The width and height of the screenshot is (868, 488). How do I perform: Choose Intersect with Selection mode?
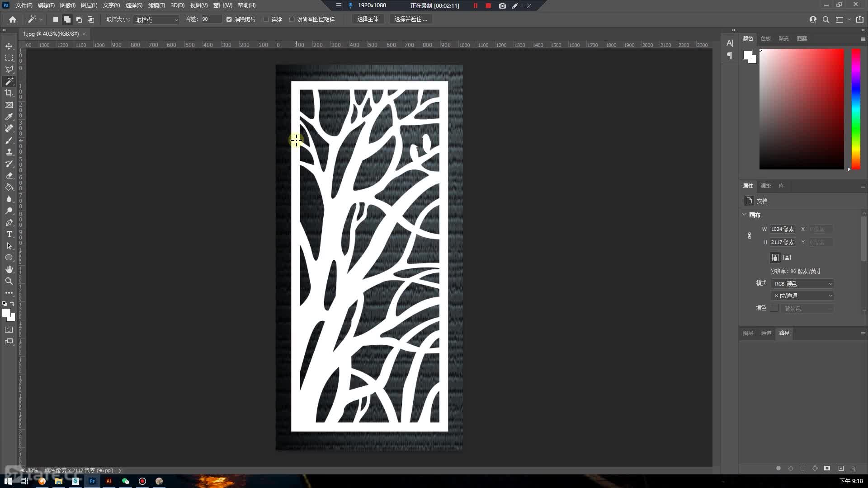(x=91, y=19)
